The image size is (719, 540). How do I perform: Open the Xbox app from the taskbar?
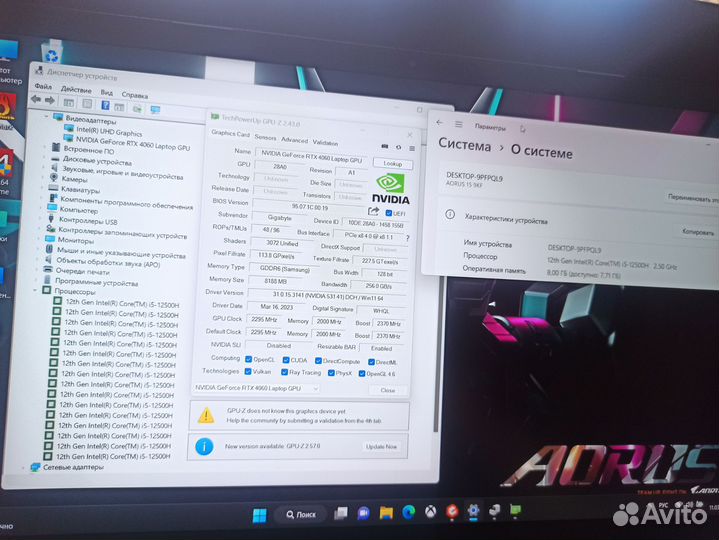pyautogui.click(x=430, y=511)
